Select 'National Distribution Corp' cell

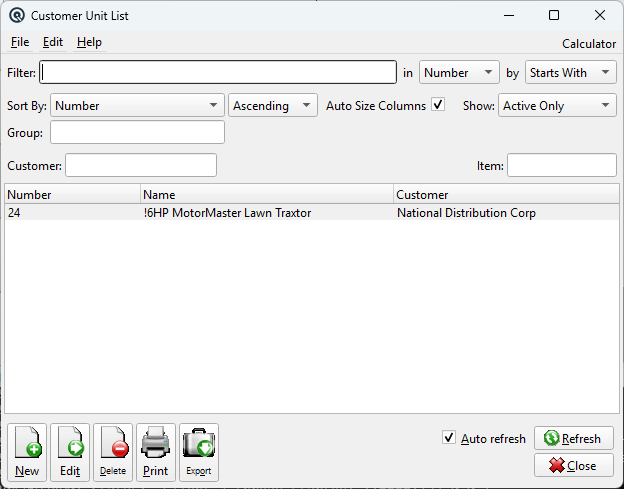pos(507,213)
